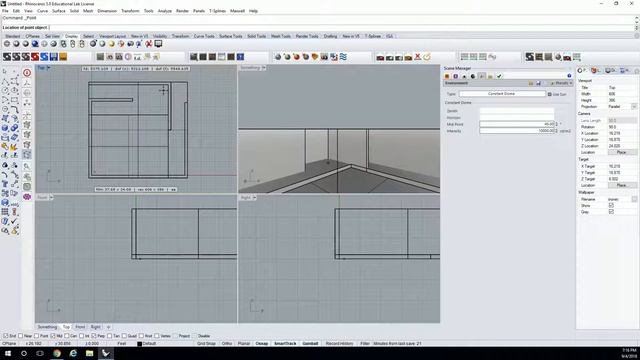Open the second Properties panel tab icon

pyautogui.click(x=595, y=71)
